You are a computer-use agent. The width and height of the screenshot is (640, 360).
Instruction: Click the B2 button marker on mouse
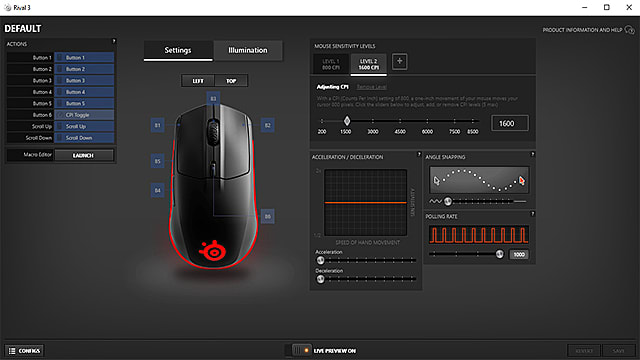click(267, 125)
